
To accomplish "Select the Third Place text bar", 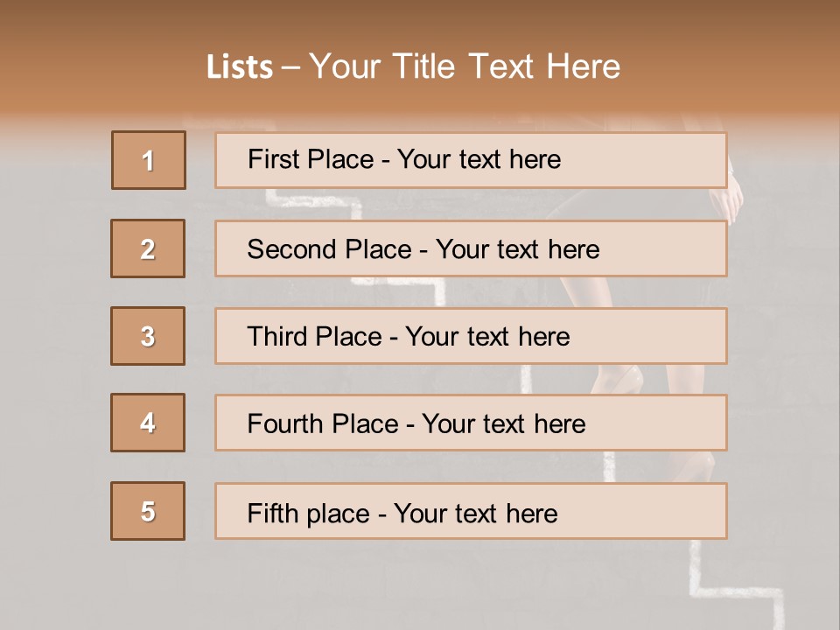I will click(471, 336).
